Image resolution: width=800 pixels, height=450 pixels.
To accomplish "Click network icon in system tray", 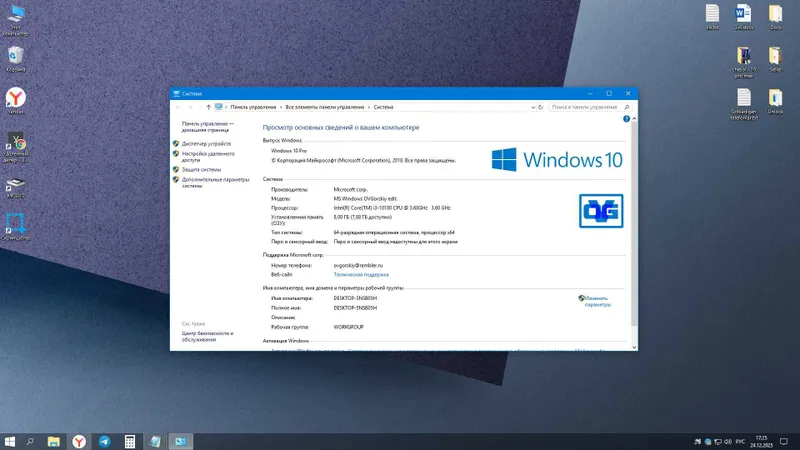I will click(718, 442).
